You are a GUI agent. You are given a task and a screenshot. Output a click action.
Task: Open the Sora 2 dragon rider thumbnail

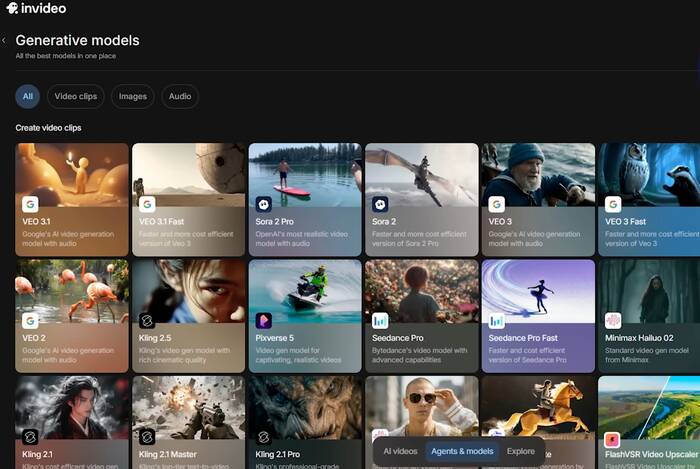coord(422,174)
